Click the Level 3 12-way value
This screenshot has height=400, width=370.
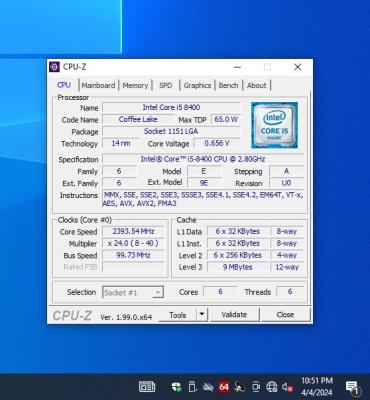[287, 267]
